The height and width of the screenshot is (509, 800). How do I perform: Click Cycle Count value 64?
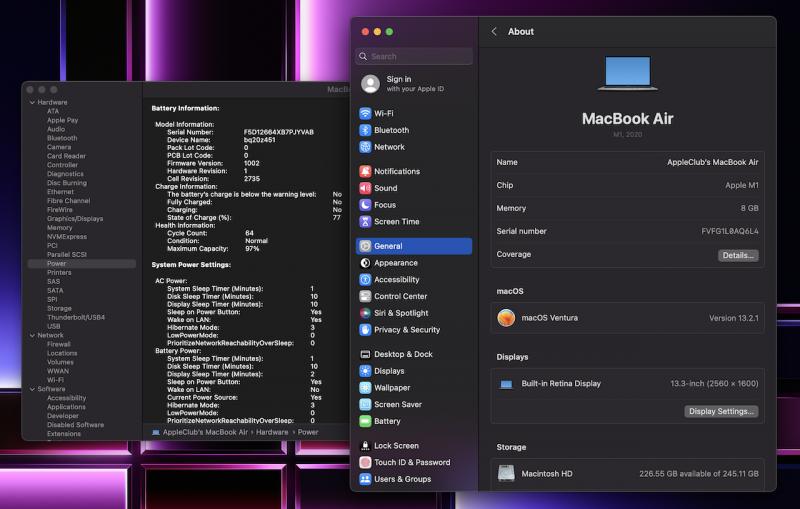(x=249, y=233)
